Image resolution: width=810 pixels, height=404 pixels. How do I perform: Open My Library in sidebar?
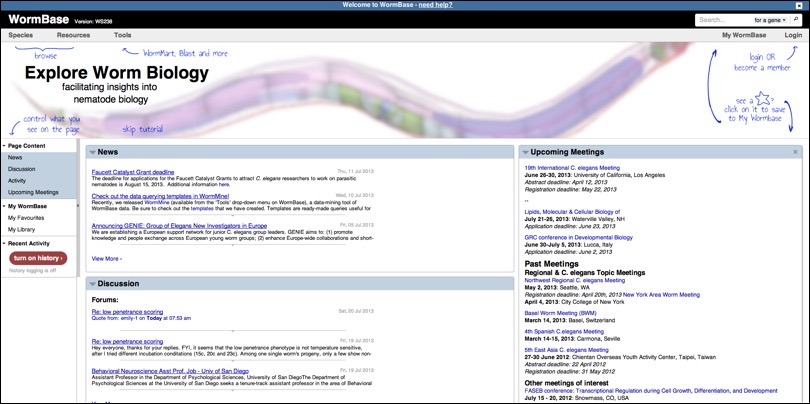(x=21, y=229)
